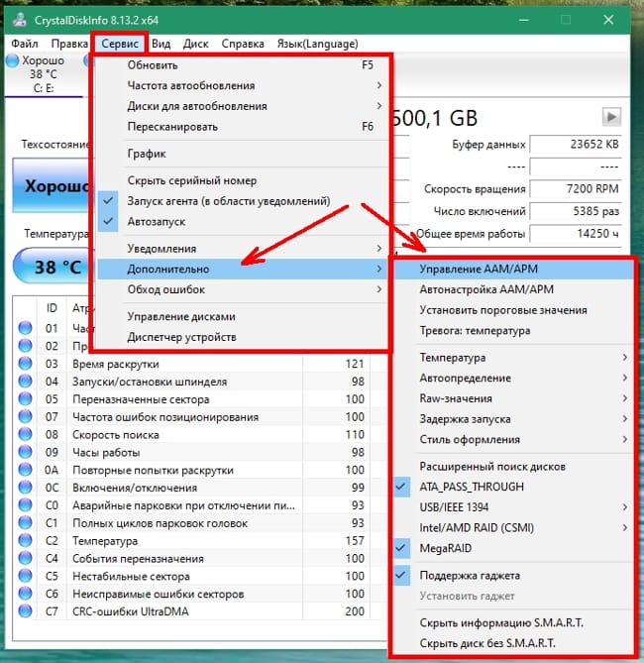The height and width of the screenshot is (663, 644).
Task: Open the Вид menu
Action: pos(161,44)
